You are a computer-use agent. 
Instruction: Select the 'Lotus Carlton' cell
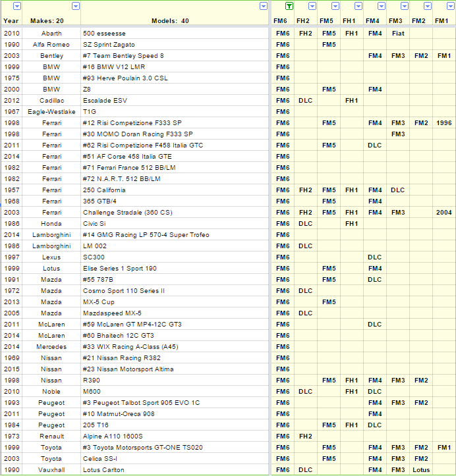point(175,470)
